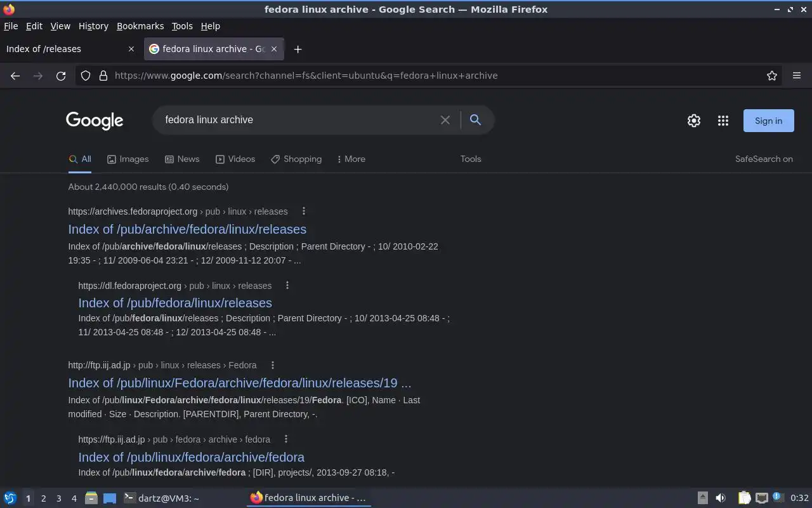The width and height of the screenshot is (812, 508).
Task: Switch to workspace 3
Action: tap(58, 498)
